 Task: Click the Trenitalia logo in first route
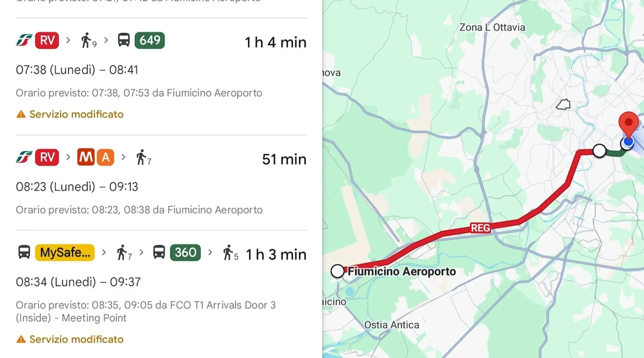[x=24, y=40]
